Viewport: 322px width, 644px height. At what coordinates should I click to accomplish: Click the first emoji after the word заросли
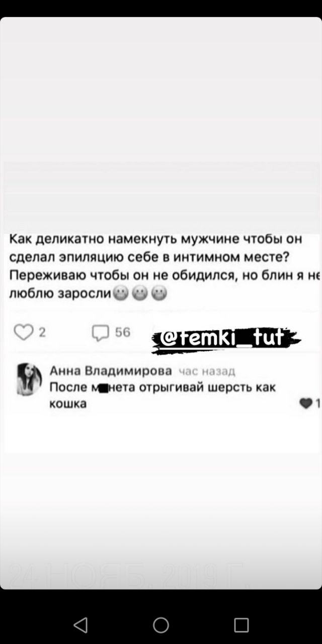point(121,293)
